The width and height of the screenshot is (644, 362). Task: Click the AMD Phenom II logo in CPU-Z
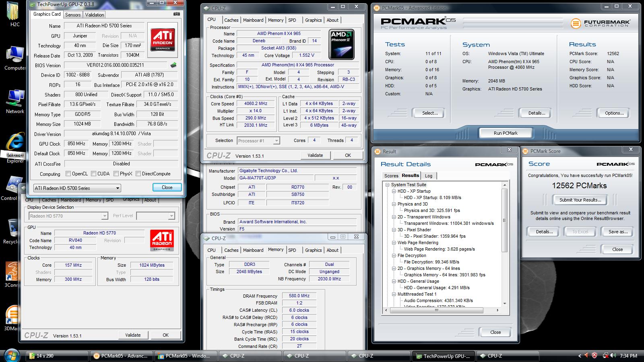[342, 44]
